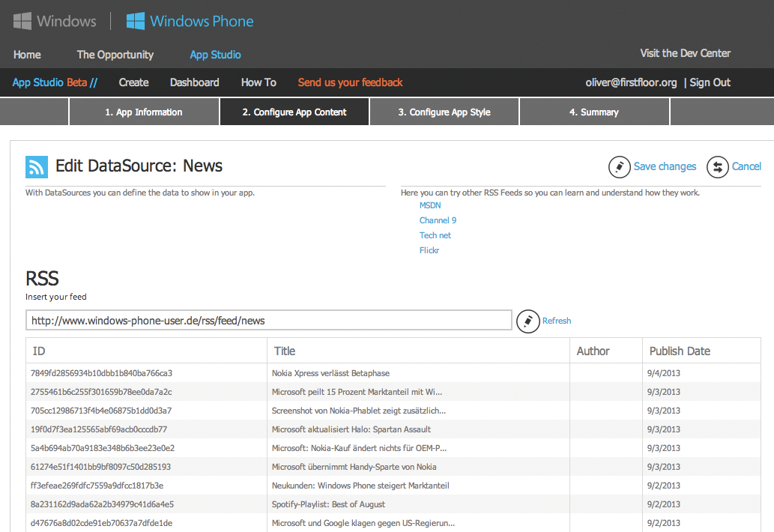This screenshot has width=774, height=532.
Task: Go to step 3. Configure App Style
Action: tap(444, 112)
